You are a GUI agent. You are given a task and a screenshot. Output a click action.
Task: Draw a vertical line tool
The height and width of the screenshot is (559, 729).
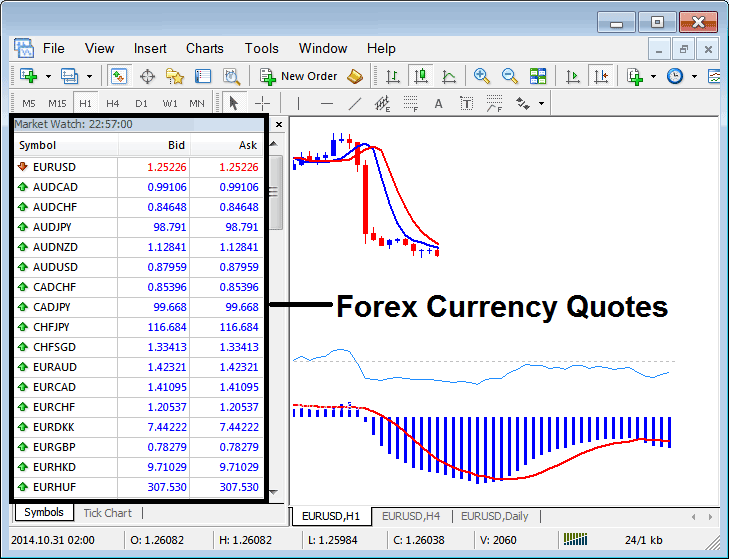pos(297,103)
